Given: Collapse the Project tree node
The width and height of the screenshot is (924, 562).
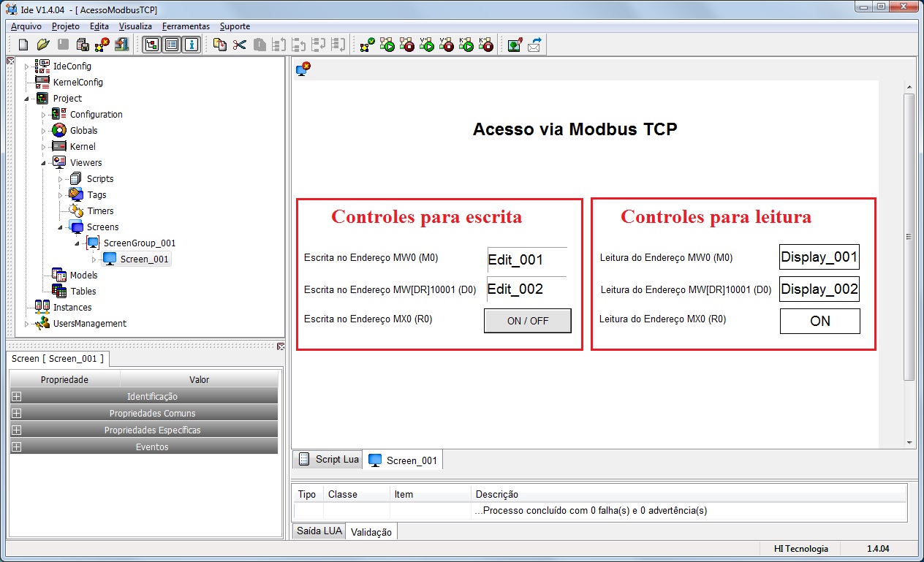Looking at the screenshot, I should click(27, 99).
